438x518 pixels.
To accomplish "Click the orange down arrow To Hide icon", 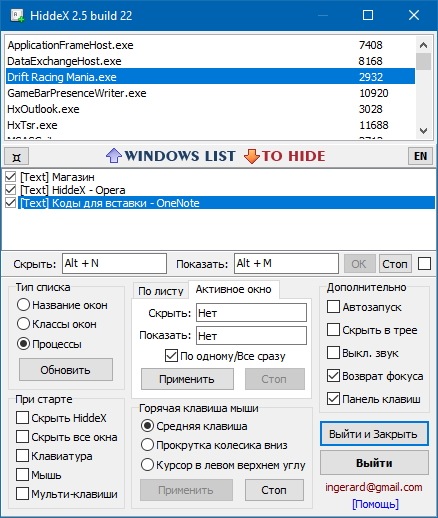I will pyautogui.click(x=252, y=156).
